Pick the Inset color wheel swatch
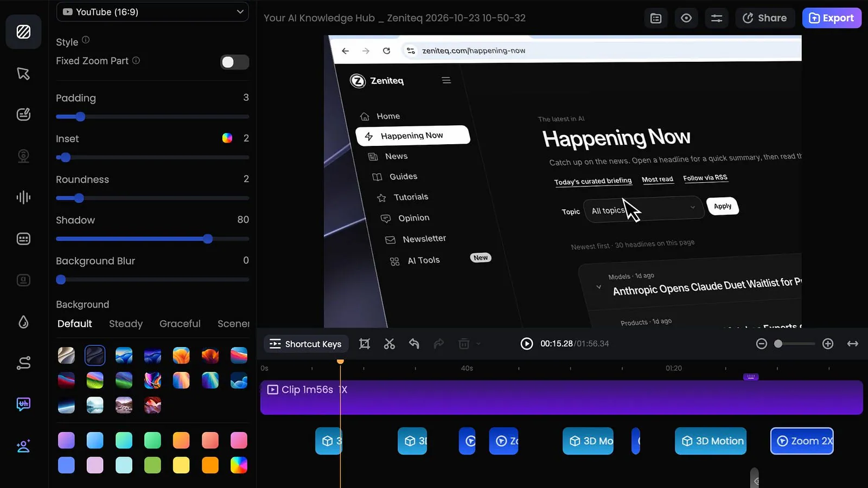The width and height of the screenshot is (868, 488). (227, 138)
